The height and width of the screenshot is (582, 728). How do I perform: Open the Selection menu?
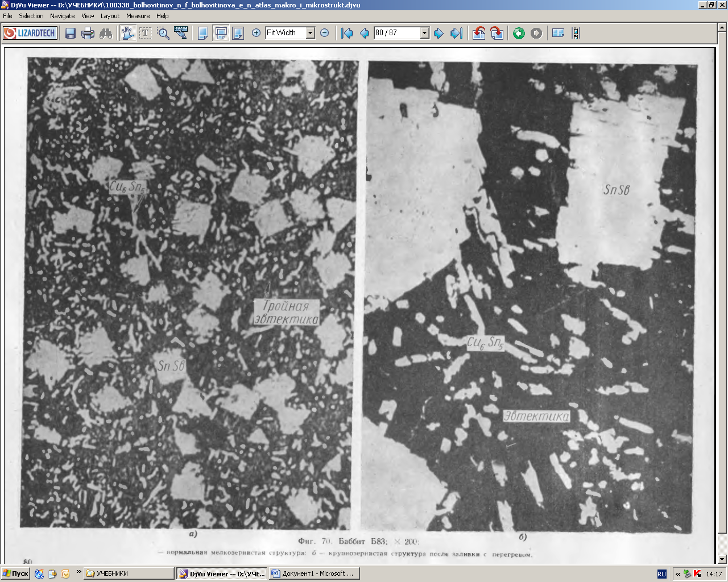(31, 16)
